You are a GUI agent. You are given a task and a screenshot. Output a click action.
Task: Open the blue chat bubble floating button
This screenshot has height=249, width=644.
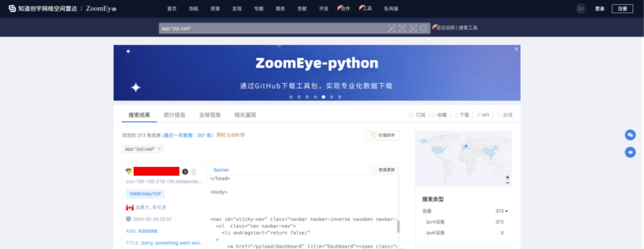(630, 135)
